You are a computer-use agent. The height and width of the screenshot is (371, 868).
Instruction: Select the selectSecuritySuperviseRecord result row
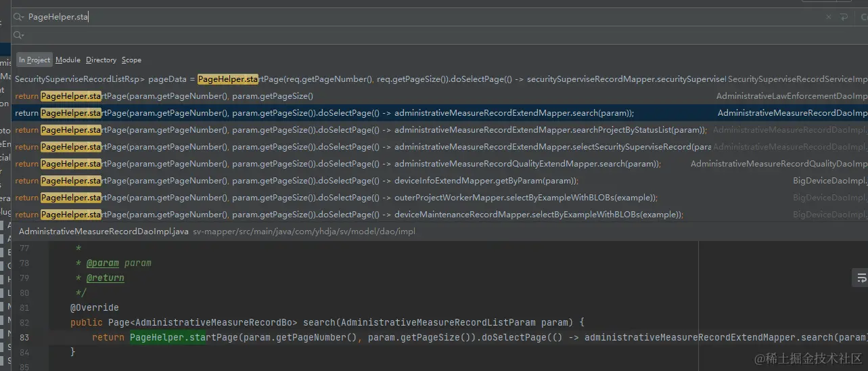[440, 147]
